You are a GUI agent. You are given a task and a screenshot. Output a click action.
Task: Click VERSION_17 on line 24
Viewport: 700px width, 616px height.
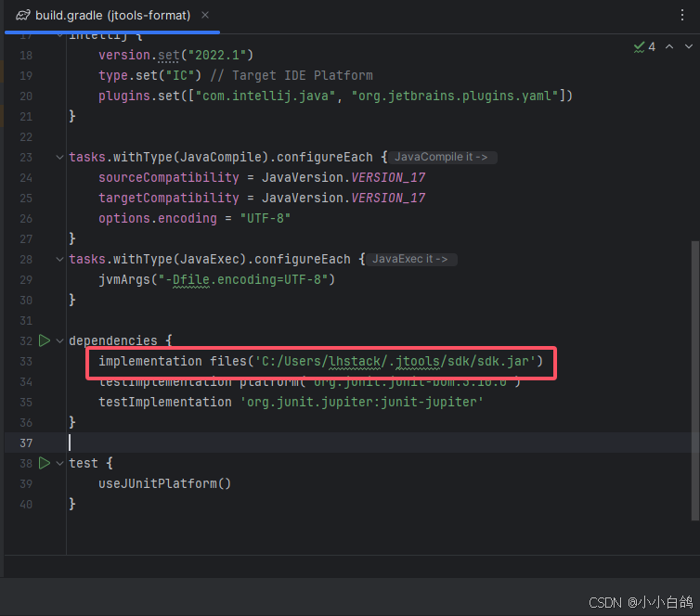click(x=388, y=177)
